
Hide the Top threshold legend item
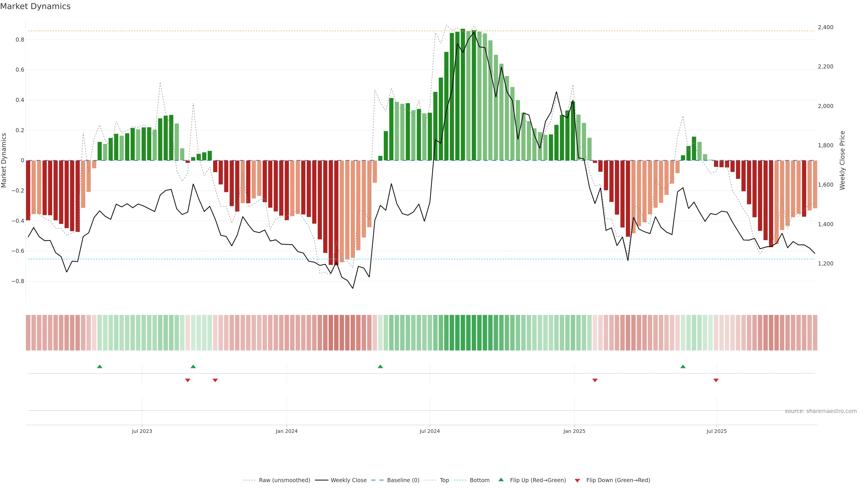pos(444,480)
